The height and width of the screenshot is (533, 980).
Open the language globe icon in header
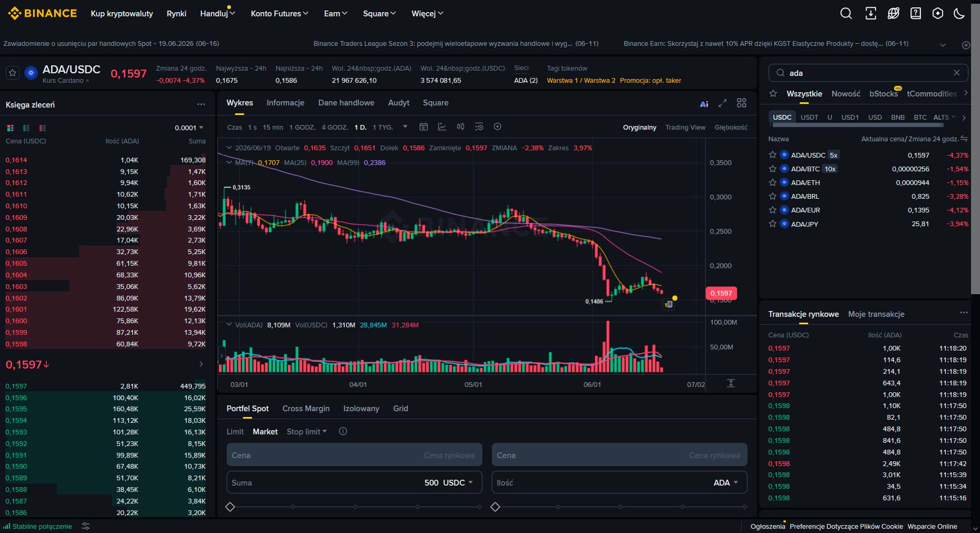tap(893, 14)
